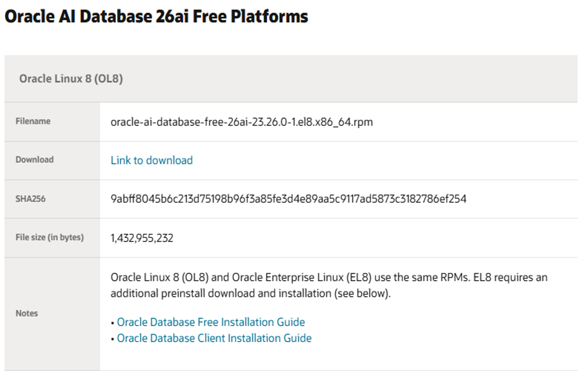Click the 'SHA256' row label
Screen dimensions: 588x378
click(x=31, y=199)
